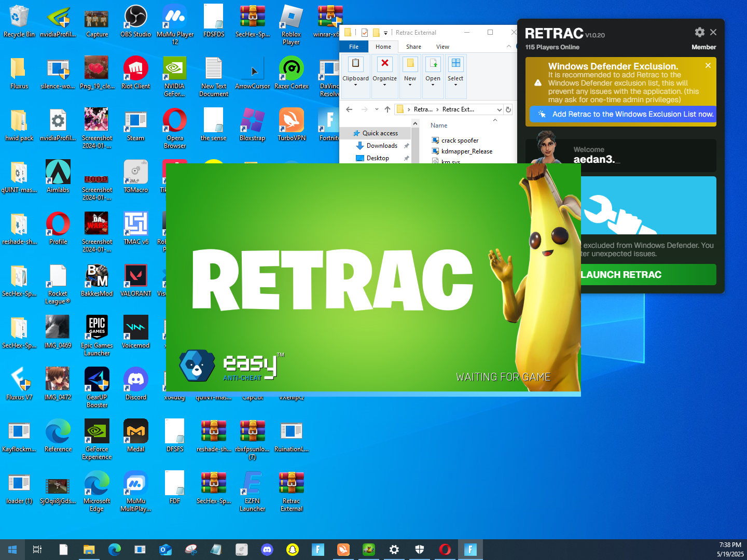Launch MuMu Player 12 from desktop

click(x=175, y=25)
